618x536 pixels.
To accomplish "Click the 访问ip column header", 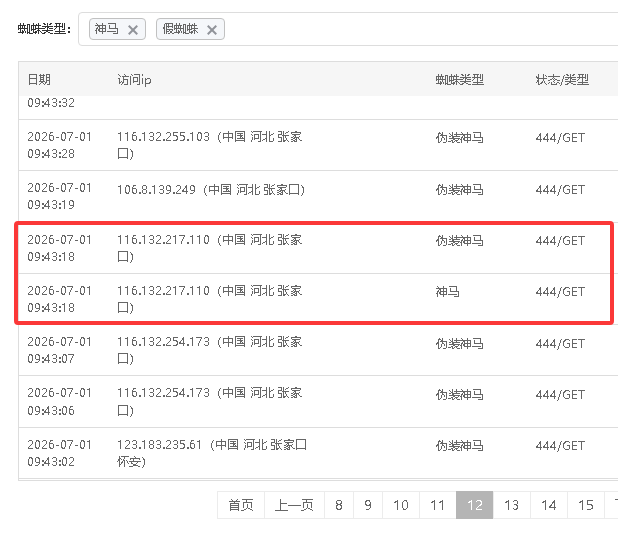I will click(134, 80).
